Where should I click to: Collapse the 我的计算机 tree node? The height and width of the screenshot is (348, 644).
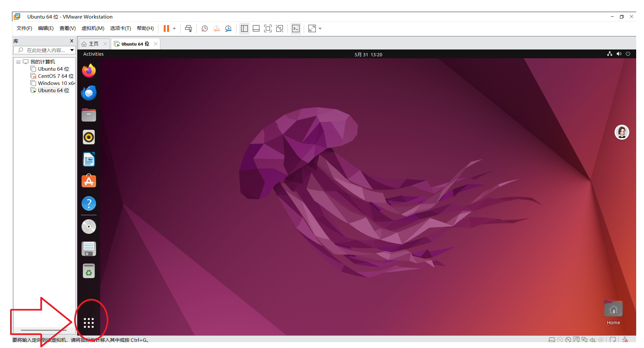click(x=19, y=62)
